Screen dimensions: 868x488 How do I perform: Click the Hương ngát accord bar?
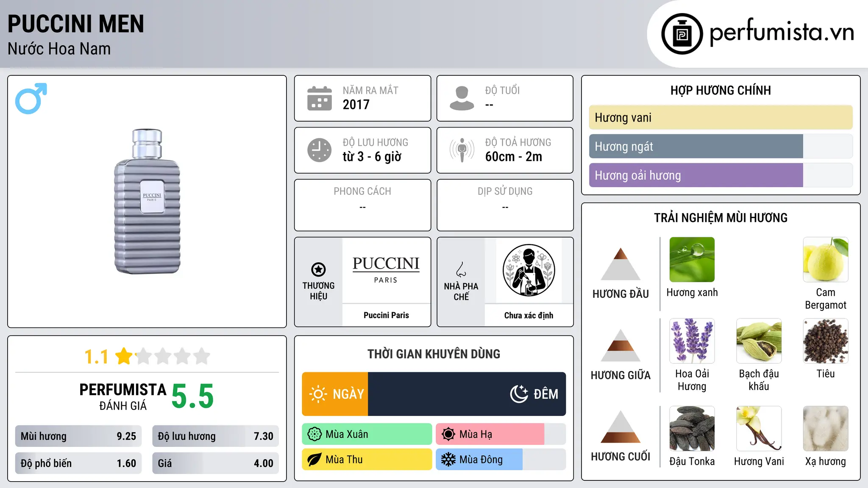click(x=721, y=147)
